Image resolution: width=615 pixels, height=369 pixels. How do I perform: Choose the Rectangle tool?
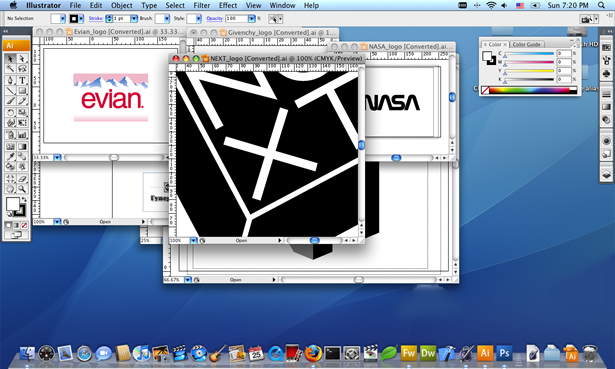[x=22, y=91]
